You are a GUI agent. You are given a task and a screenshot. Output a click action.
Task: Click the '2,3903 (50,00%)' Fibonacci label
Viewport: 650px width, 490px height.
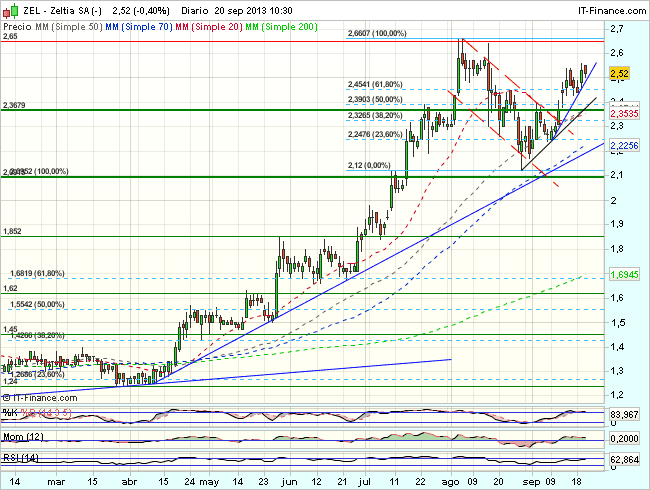(375, 99)
